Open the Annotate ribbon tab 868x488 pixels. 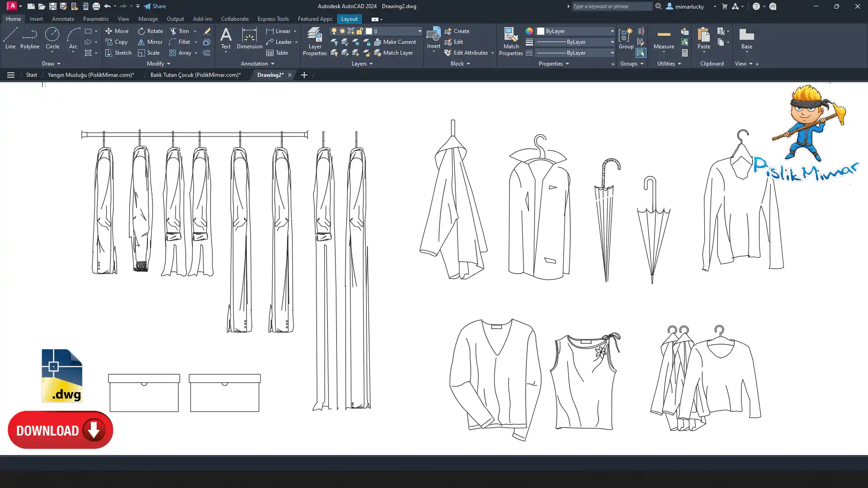(x=63, y=19)
